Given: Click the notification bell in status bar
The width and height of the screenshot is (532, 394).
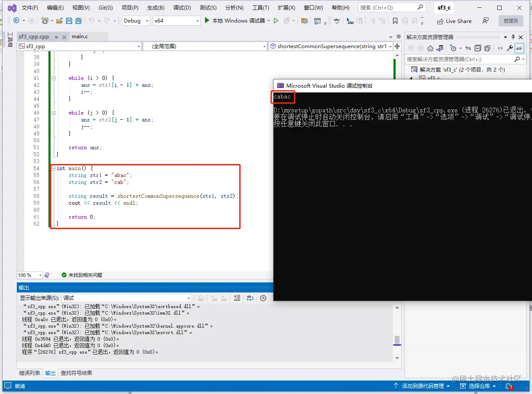Looking at the screenshot, I should pos(509,386).
